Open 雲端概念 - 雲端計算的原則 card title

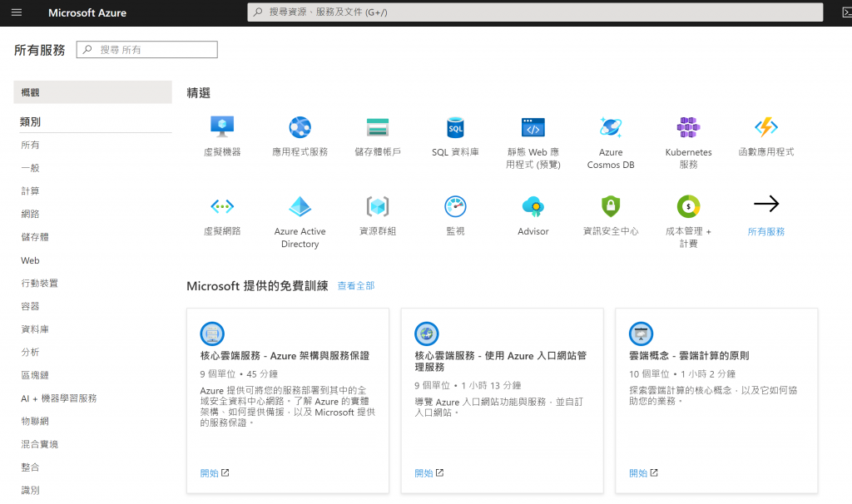coord(689,356)
